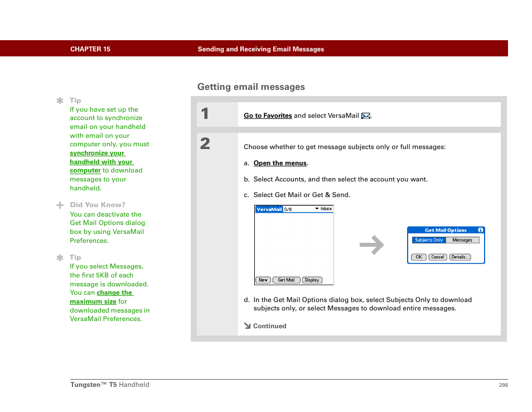Click 'Tungsten T5 Handheld' footer text
The image size is (532, 412).
(110, 385)
